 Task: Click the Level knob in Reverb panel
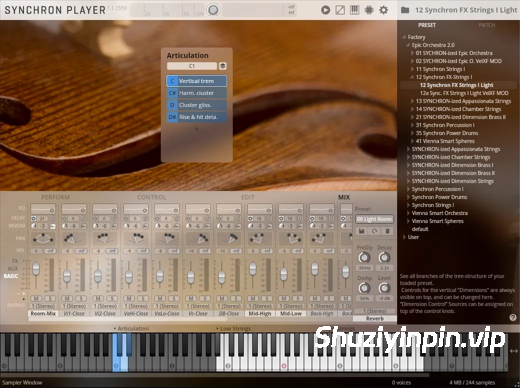(384, 287)
